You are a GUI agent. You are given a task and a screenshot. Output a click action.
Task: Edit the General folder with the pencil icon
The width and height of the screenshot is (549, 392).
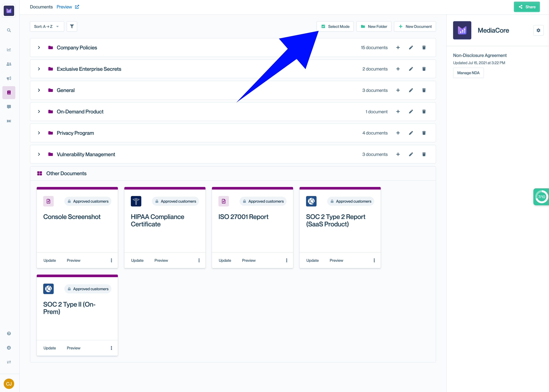[411, 90]
